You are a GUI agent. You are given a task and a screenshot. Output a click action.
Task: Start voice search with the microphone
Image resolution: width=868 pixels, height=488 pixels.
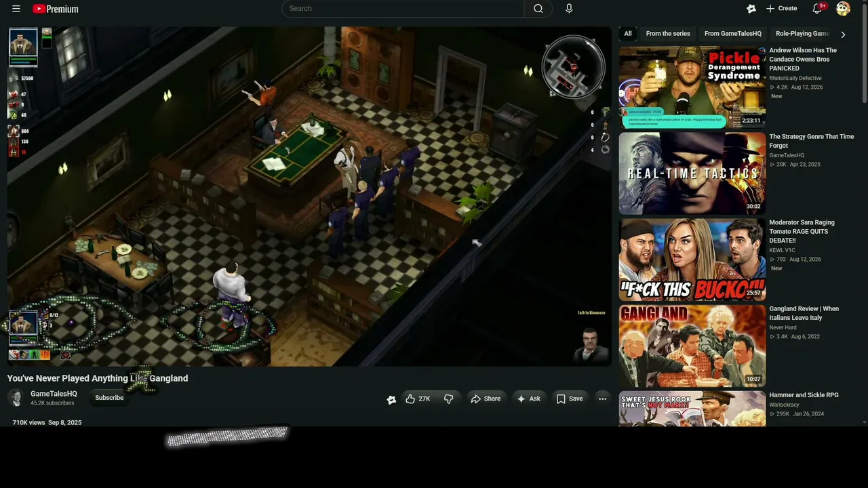coord(569,9)
